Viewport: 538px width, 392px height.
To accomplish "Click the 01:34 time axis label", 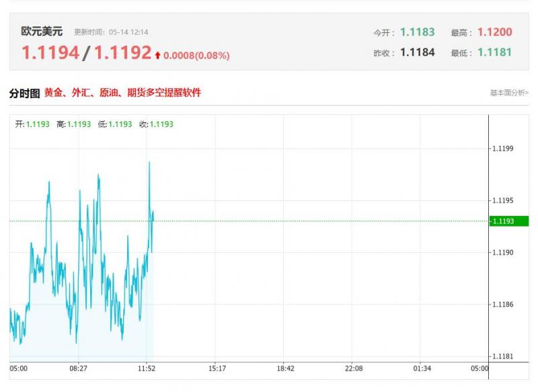I will (422, 368).
